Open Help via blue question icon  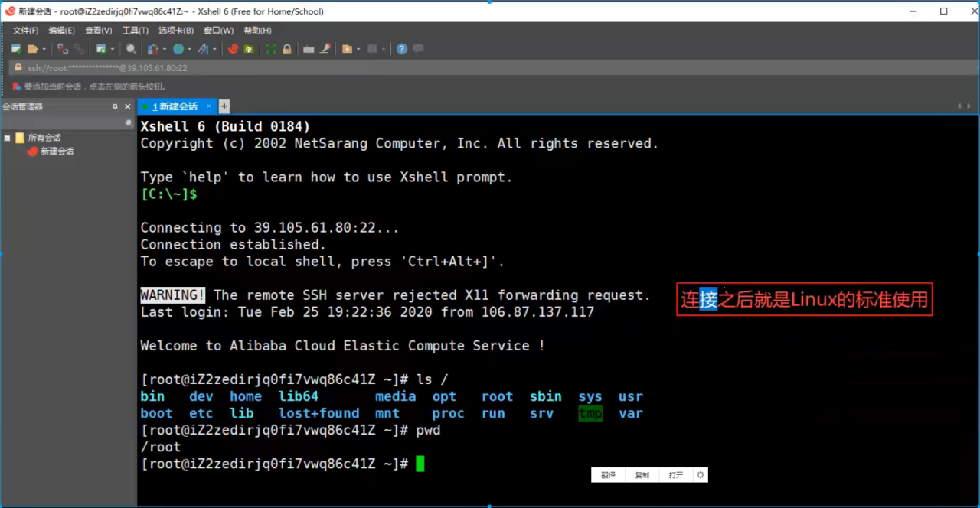pyautogui.click(x=401, y=49)
